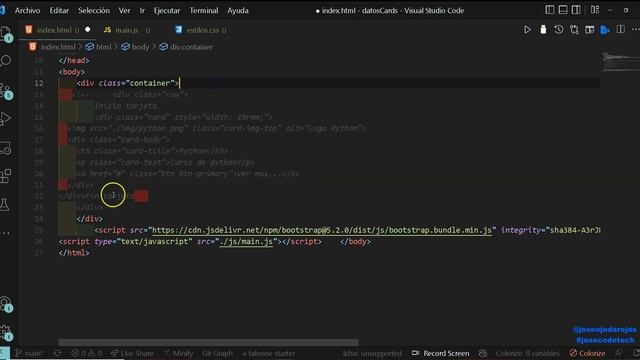Screen dimensions: 640x360
Task: Click Record Screen in status bar
Action: click(x=440, y=353)
